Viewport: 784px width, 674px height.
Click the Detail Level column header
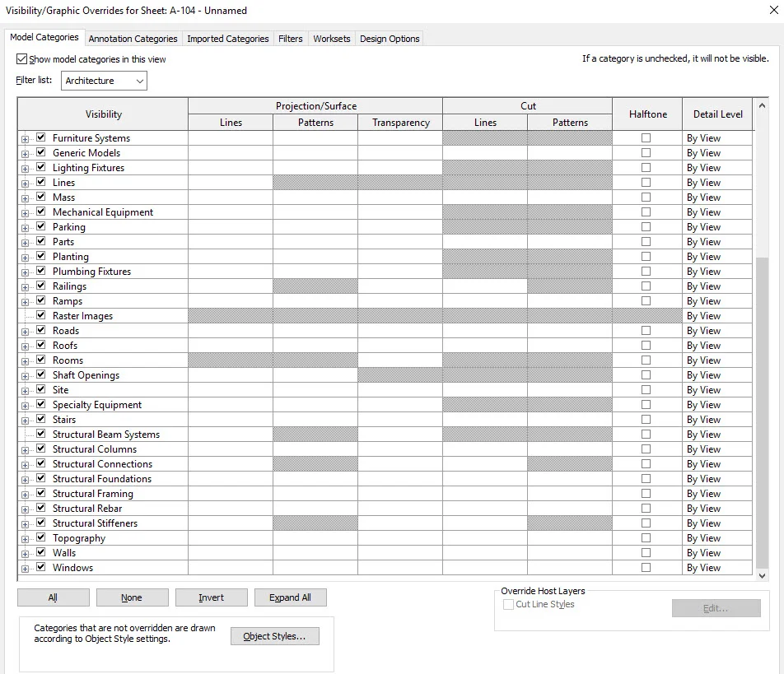click(717, 114)
